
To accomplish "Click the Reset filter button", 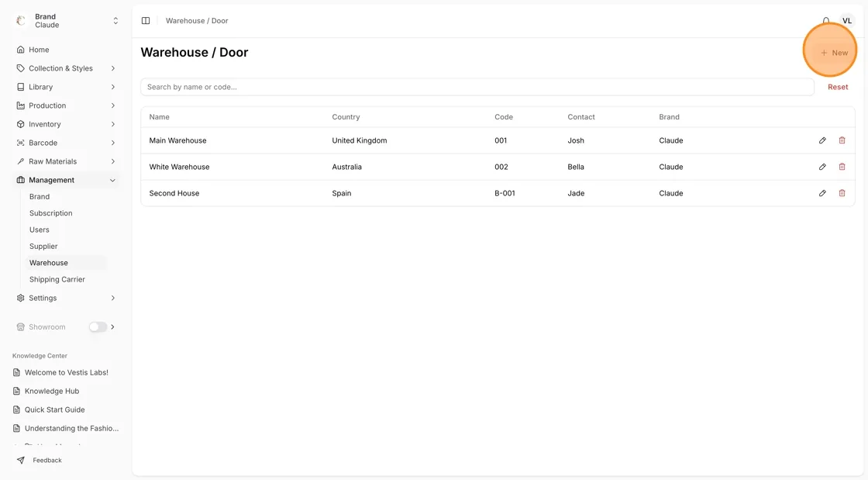I will pos(838,87).
